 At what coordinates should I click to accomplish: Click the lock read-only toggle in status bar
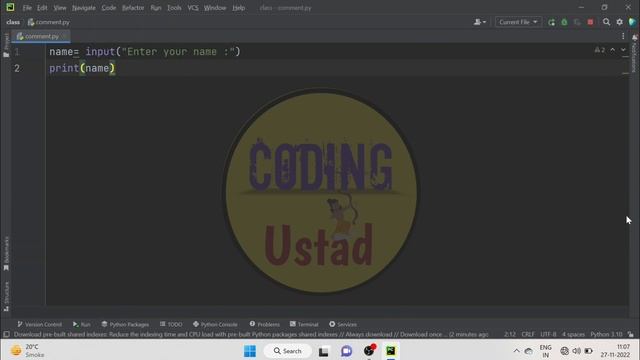point(631,334)
